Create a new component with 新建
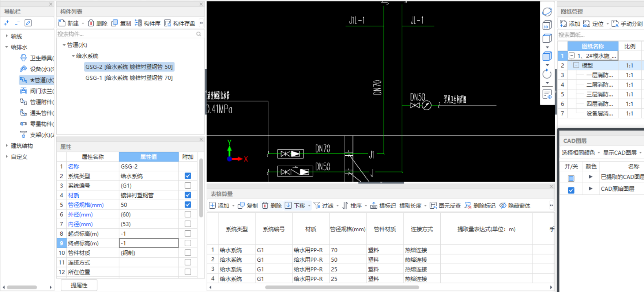Image resolution: width=644 pixels, height=292 pixels. click(69, 23)
